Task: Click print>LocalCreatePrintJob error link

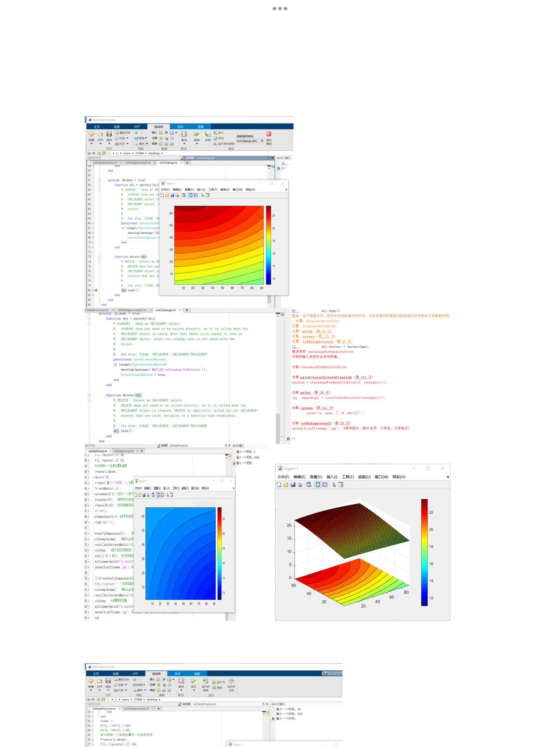Action: coord(326,377)
